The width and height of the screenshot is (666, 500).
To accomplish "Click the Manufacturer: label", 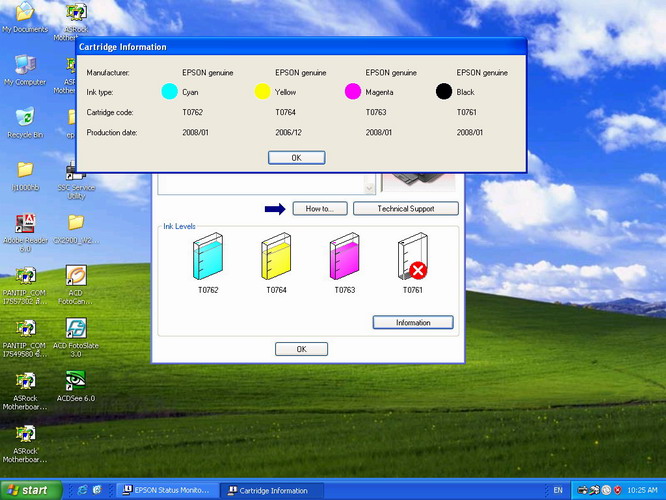I will 108,73.
